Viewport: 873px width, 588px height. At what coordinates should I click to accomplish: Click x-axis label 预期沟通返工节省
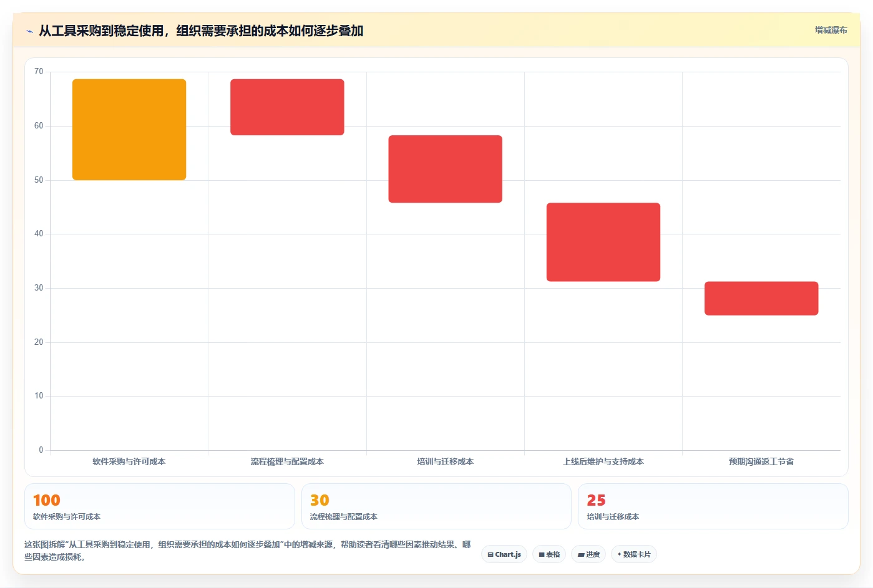[x=761, y=462]
